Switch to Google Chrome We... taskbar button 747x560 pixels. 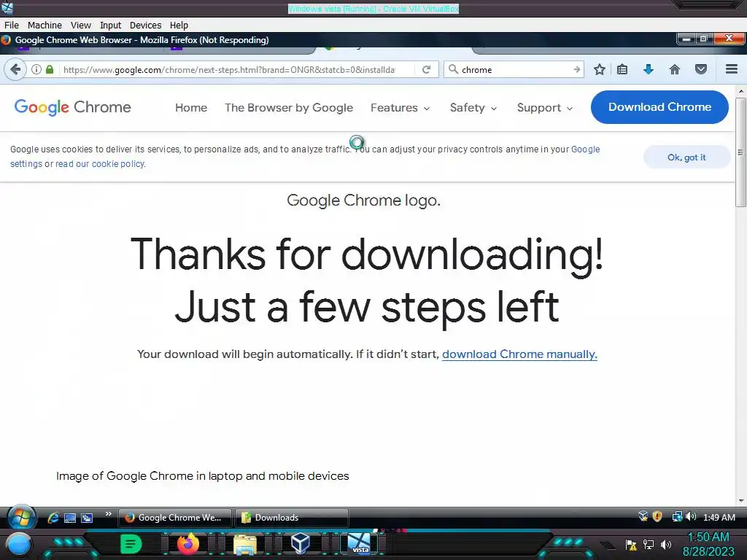pyautogui.click(x=175, y=517)
